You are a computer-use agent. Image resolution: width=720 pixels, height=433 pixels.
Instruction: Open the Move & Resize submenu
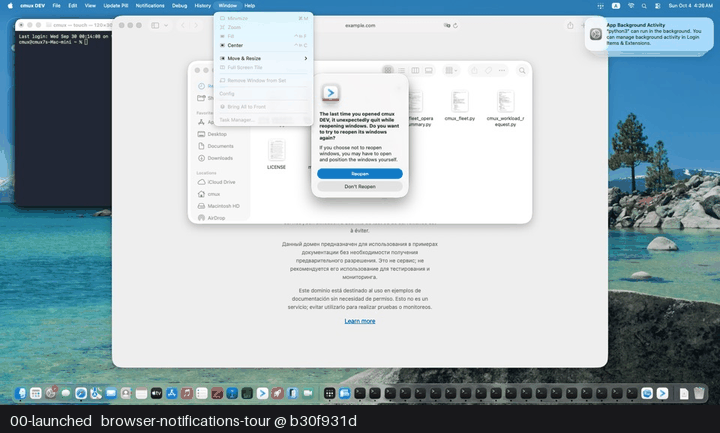click(x=264, y=58)
